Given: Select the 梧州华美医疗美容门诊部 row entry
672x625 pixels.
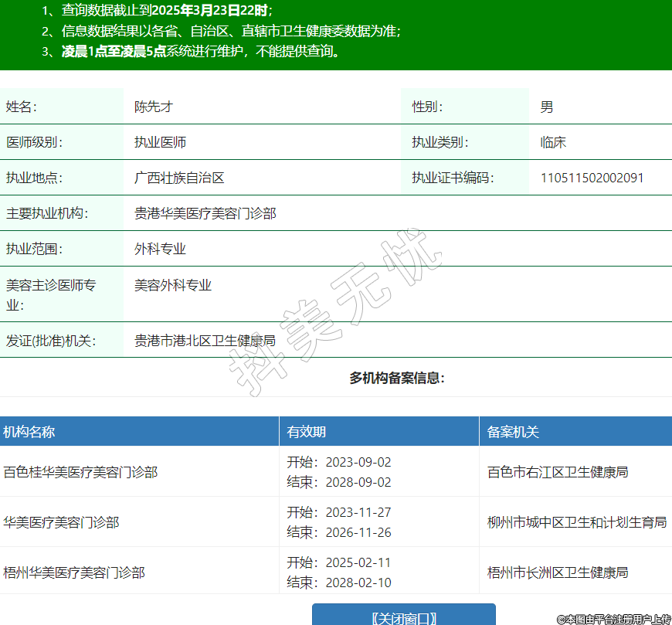Looking at the screenshot, I should point(74,572).
